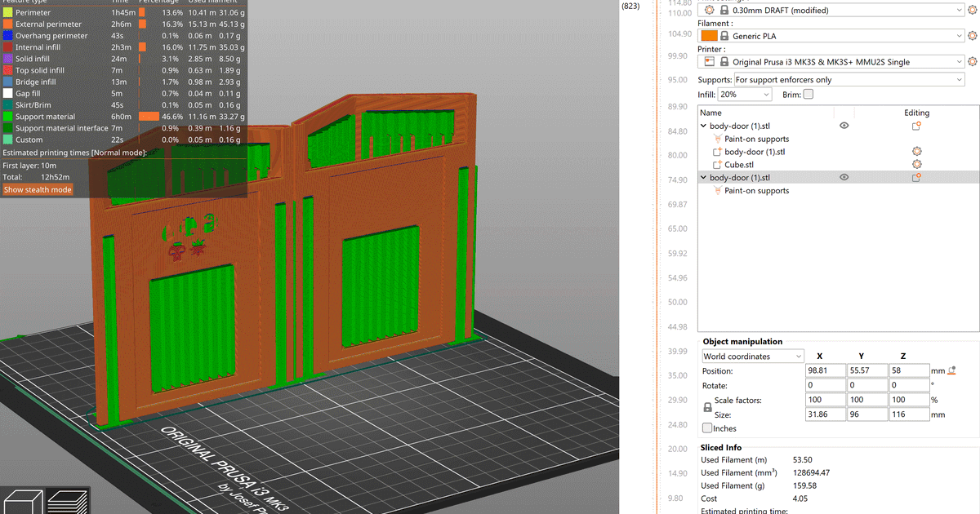Screen dimensions: 980x514
Task: Click the Generic PLA filament settings gear
Action: [x=972, y=36]
